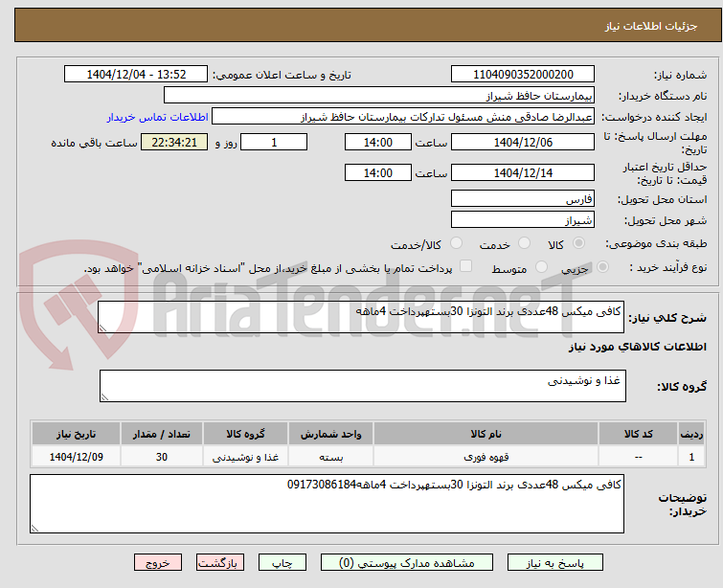Click the فارس province field
The height and width of the screenshot is (588, 723).
[x=523, y=199]
